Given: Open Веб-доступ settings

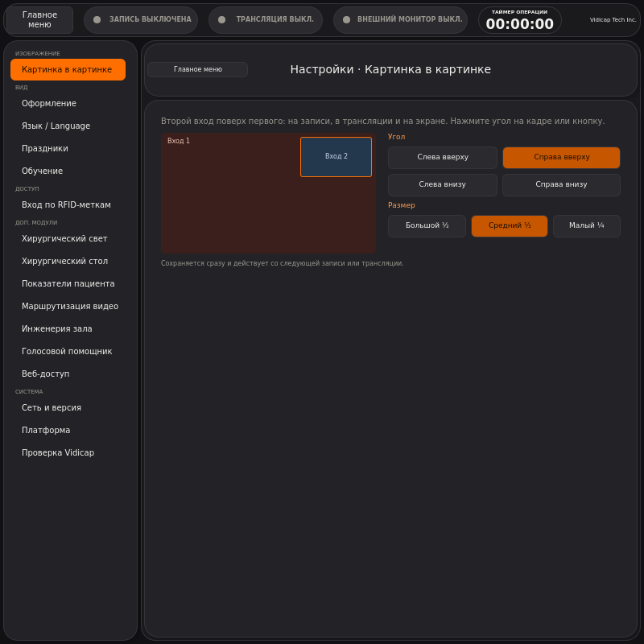Looking at the screenshot, I should 68,374.
